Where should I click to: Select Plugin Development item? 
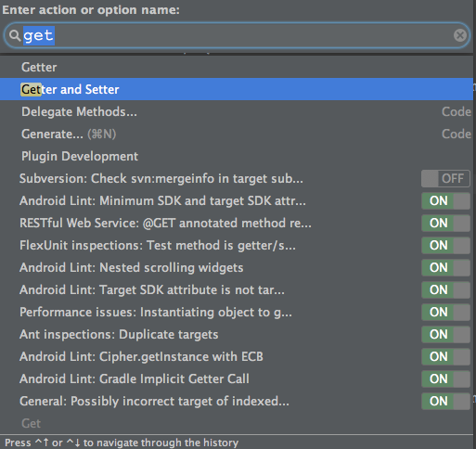(237, 156)
